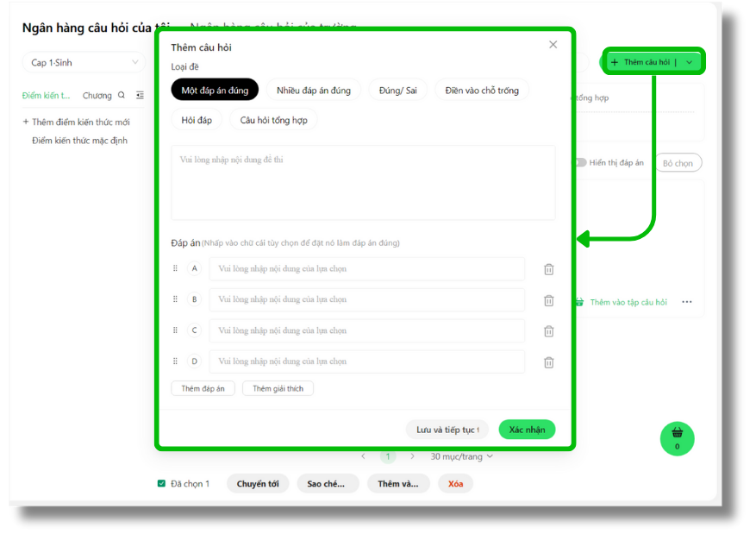
Task: Click the search icon next to Chương
Action: tap(122, 96)
